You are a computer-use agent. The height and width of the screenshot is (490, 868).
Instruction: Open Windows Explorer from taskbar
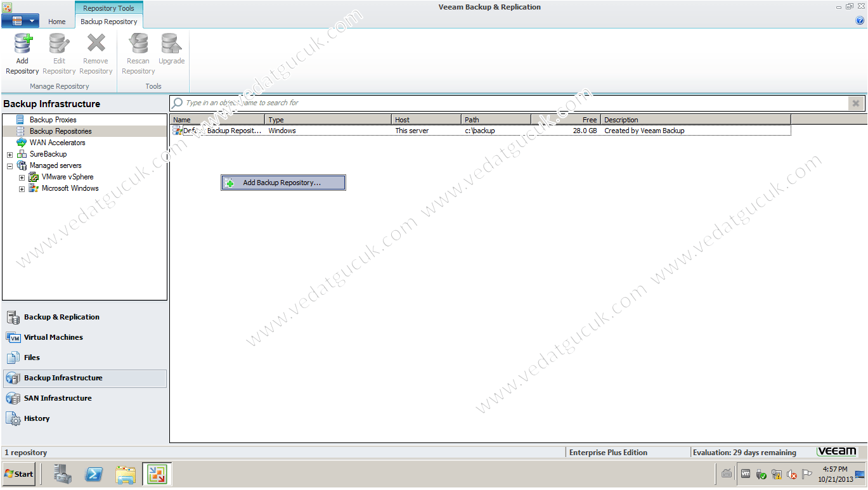click(126, 474)
